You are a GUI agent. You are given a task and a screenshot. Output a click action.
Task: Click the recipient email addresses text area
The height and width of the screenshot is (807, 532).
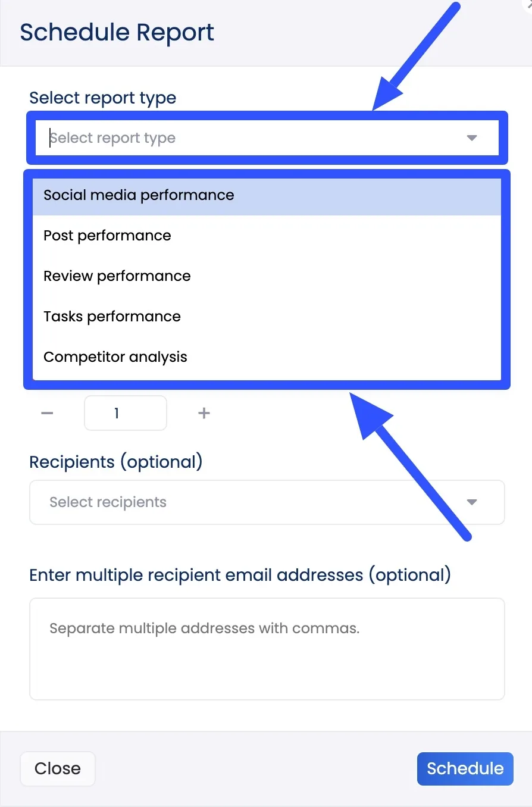pos(267,649)
